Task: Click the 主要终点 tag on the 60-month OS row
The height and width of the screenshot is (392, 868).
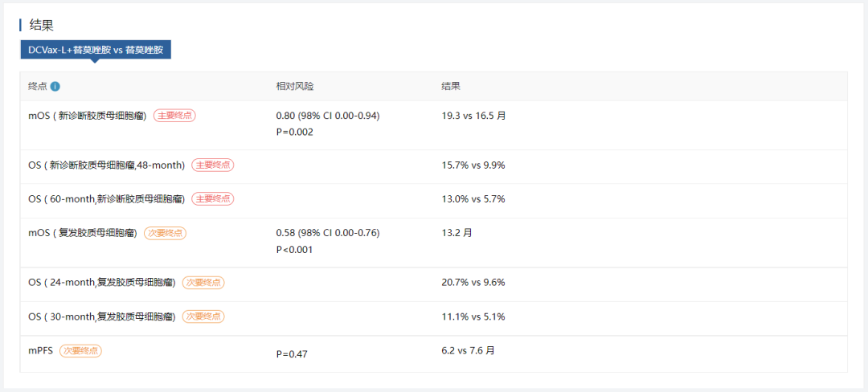Action: (x=212, y=199)
